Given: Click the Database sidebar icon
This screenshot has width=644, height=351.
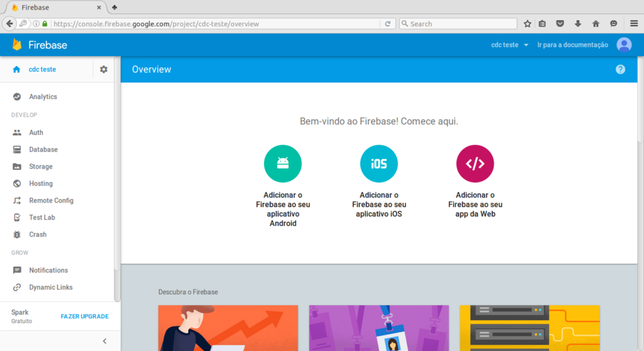Looking at the screenshot, I should click(x=17, y=150).
